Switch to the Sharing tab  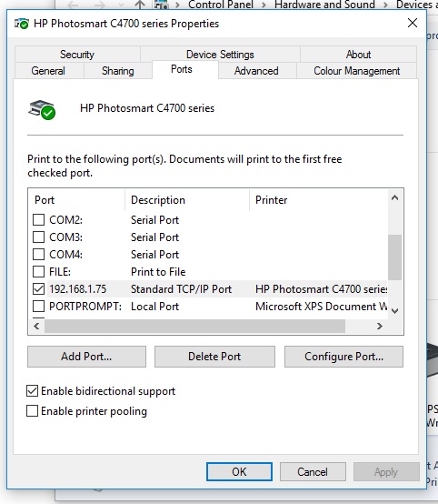point(118,71)
